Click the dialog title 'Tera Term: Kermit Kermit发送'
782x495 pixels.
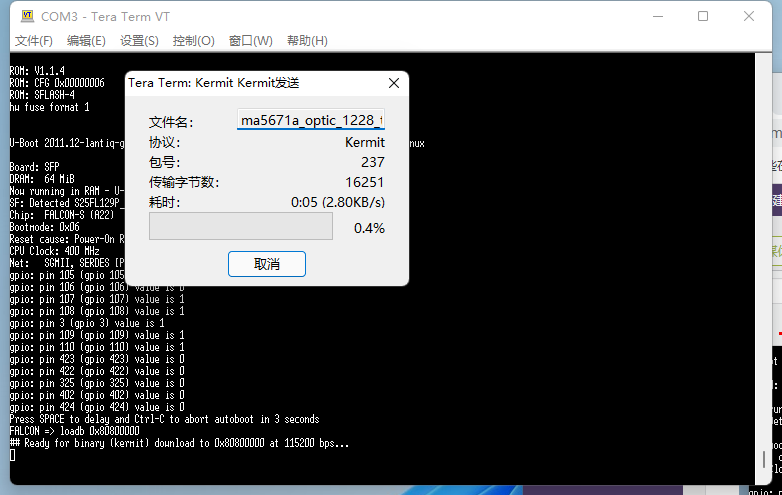[214, 83]
